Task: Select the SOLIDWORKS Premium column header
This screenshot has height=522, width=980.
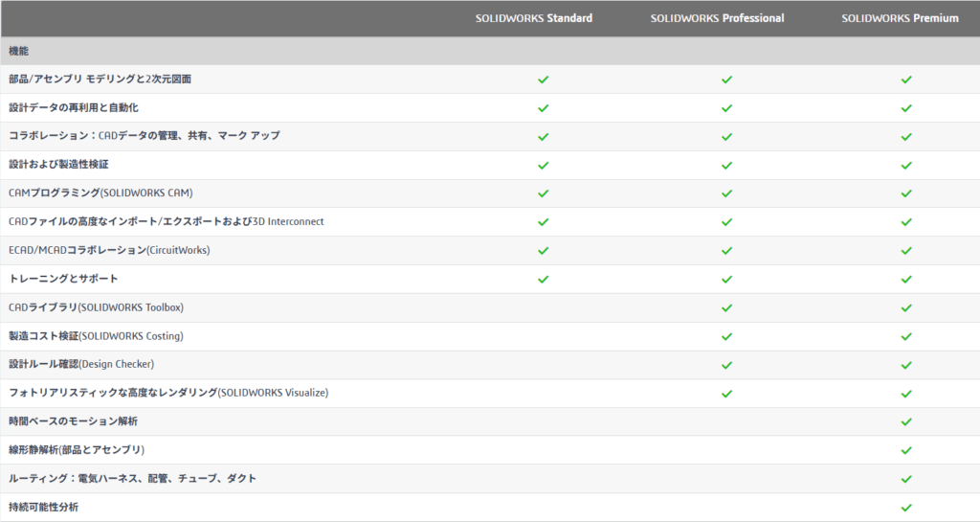Action: (900, 18)
